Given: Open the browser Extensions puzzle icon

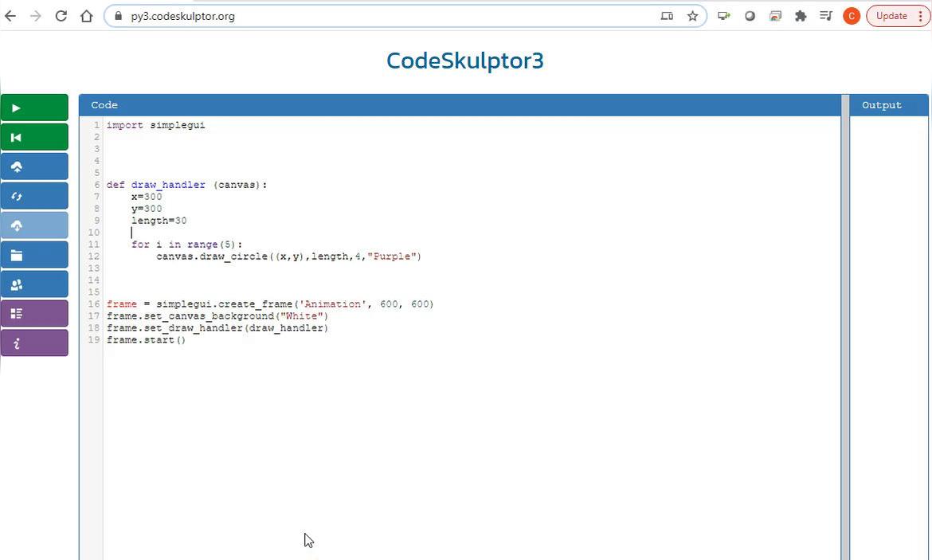Looking at the screenshot, I should 801,16.
